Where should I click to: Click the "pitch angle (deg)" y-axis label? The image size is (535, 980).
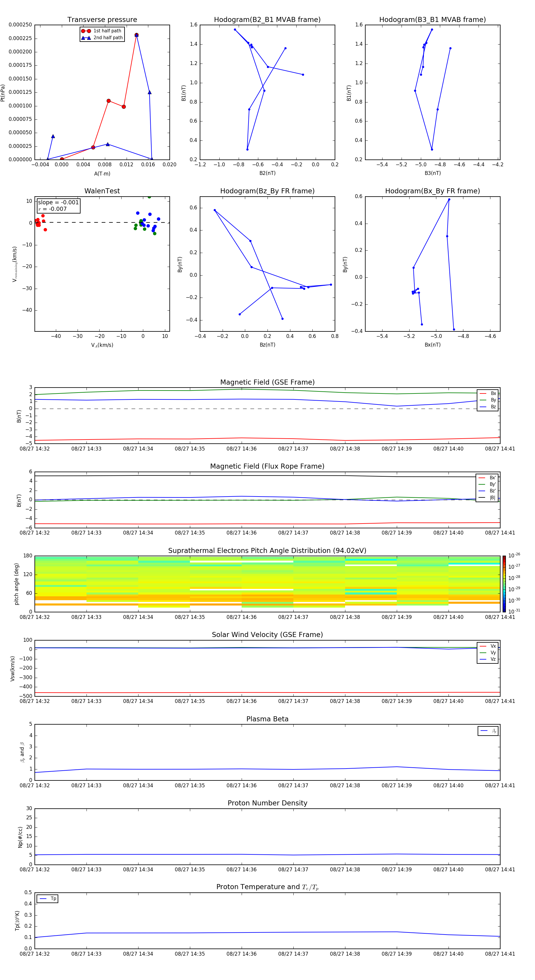point(16,584)
